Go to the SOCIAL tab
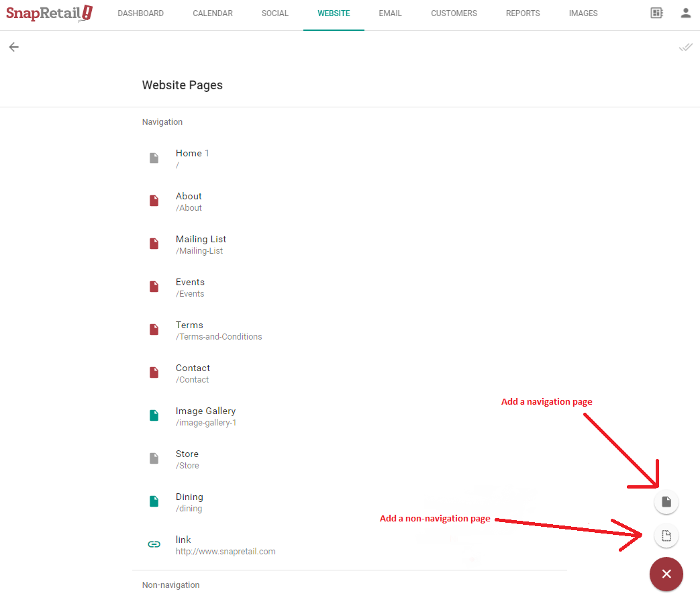 click(x=275, y=13)
